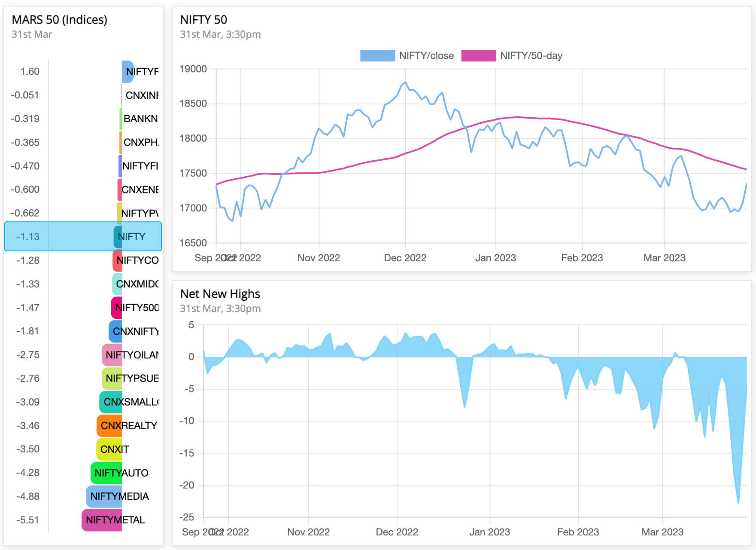This screenshot has height=550, width=756.
Task: Click Nov 2022 label on Net New Highs chart
Action: (x=309, y=532)
